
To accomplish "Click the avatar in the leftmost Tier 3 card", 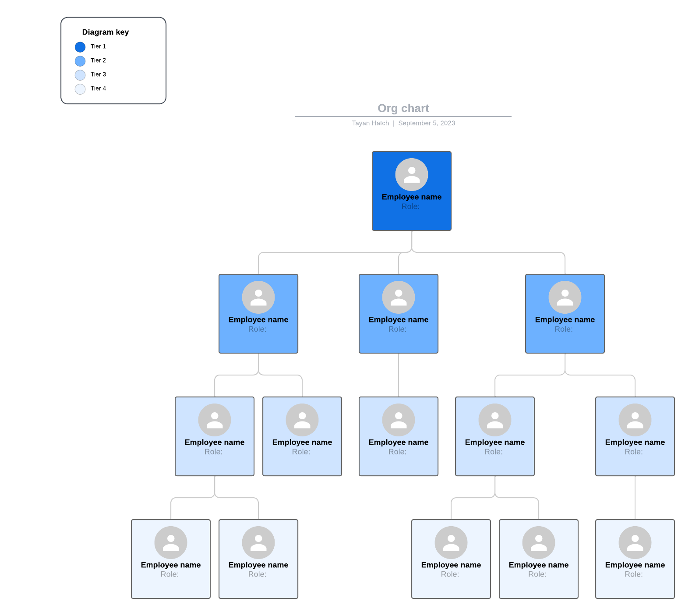I will pyautogui.click(x=214, y=420).
